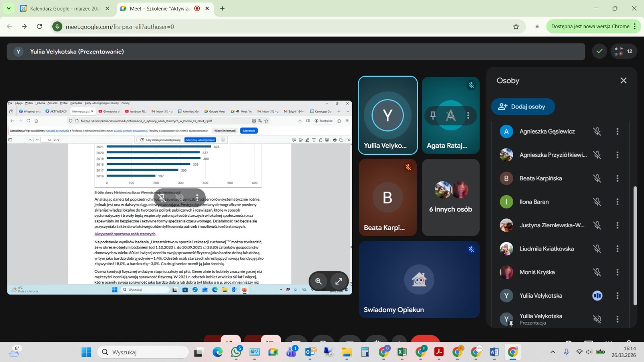The image size is (644, 362).
Task: Reload the Meet page
Action: pos(39,27)
